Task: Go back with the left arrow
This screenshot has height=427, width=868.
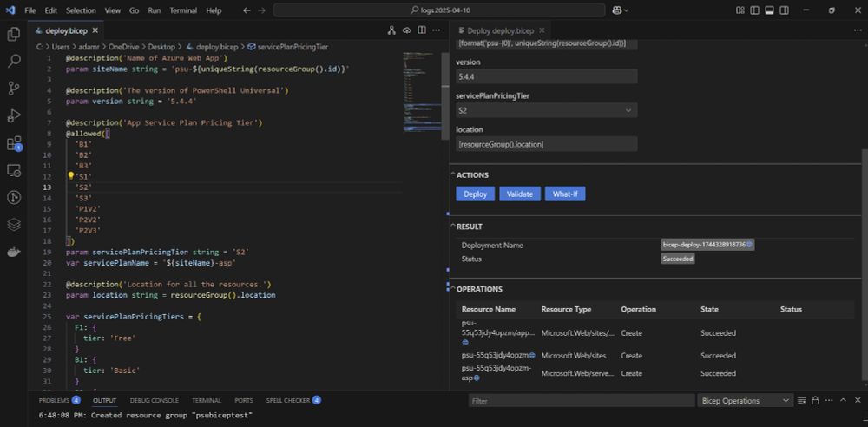Action: click(247, 10)
